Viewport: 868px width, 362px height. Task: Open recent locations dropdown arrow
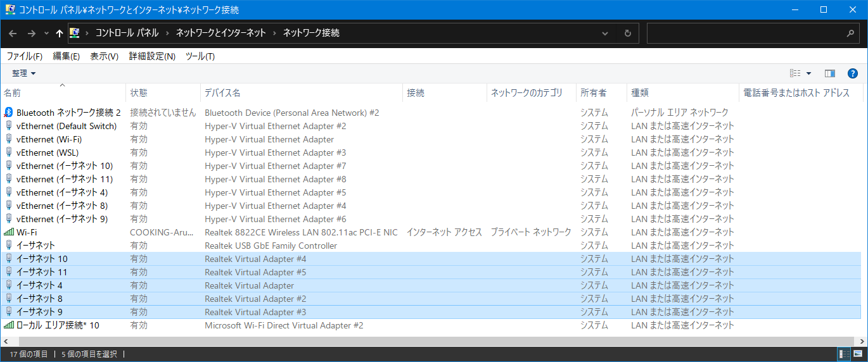(x=46, y=33)
